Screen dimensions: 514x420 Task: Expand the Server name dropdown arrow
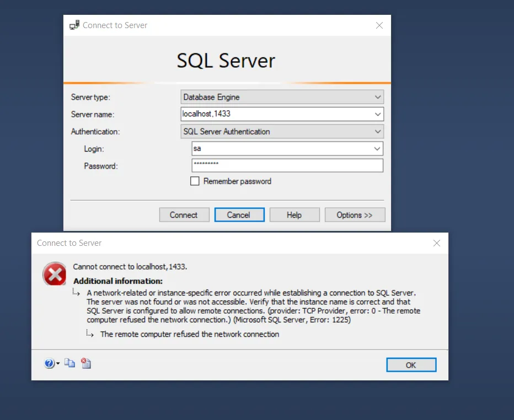tap(378, 114)
